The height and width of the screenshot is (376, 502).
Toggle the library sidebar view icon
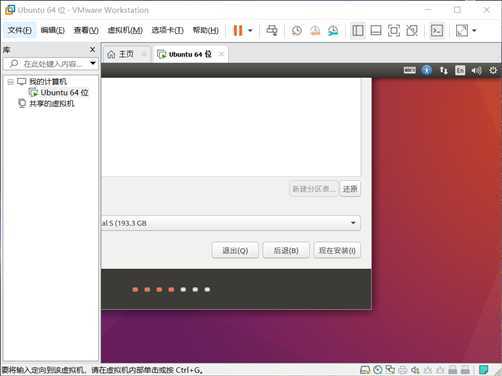358,31
